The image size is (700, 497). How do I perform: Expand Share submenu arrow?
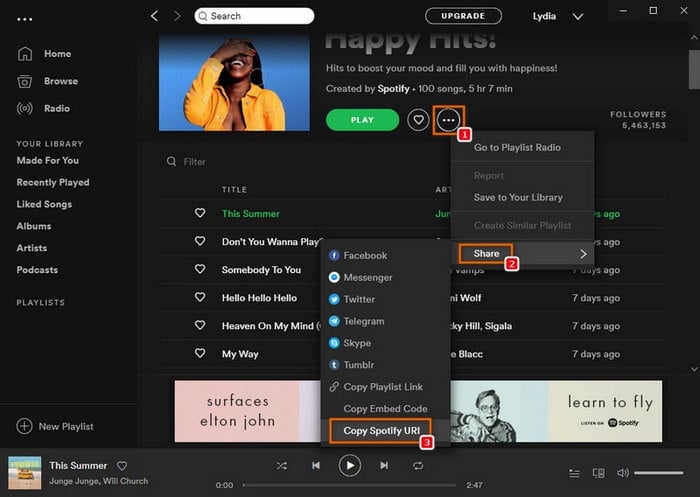point(583,254)
